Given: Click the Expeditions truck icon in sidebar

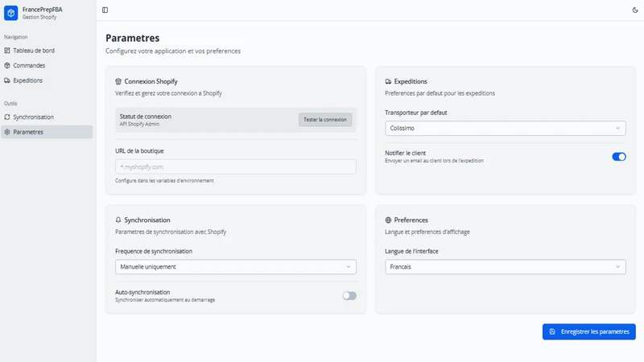Looking at the screenshot, I should [7, 80].
